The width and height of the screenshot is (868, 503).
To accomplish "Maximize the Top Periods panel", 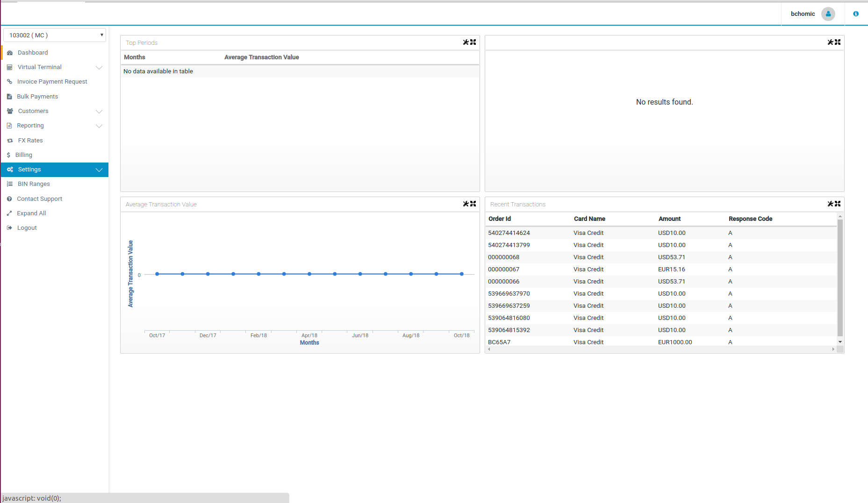I will coord(473,42).
